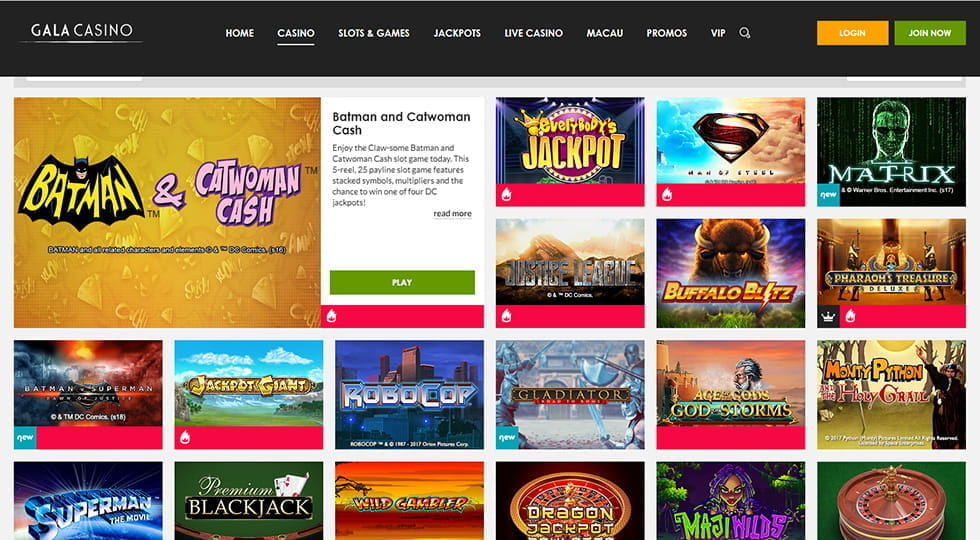
Task: Click the Gala Casino logo
Action: click(81, 31)
